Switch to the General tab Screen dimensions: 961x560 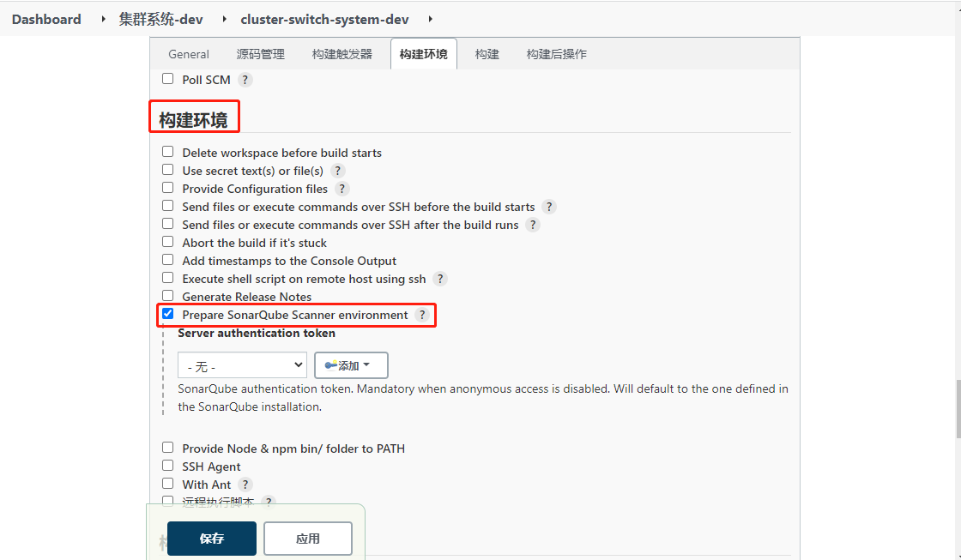189,54
